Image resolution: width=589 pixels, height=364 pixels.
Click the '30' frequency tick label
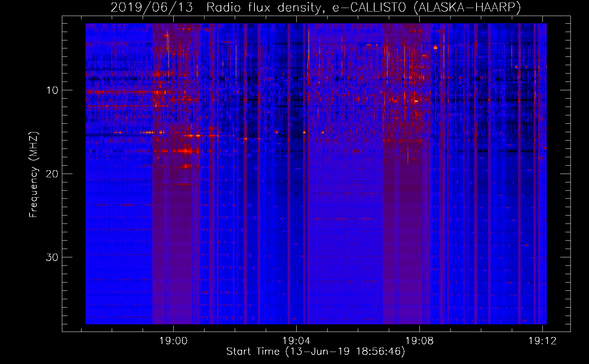(52, 257)
